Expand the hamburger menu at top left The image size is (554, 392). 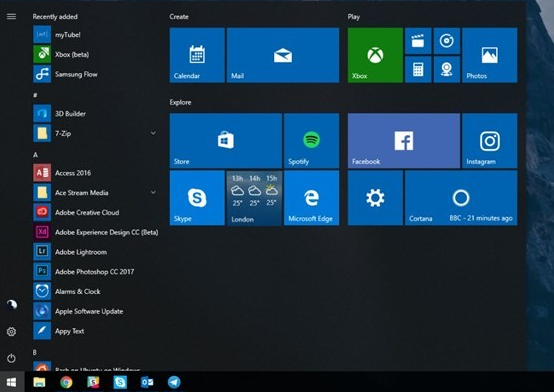click(x=11, y=17)
